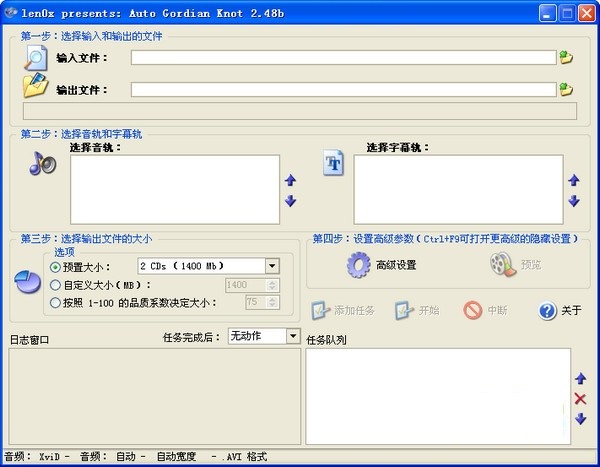Delete queued task with red X

tap(580, 399)
